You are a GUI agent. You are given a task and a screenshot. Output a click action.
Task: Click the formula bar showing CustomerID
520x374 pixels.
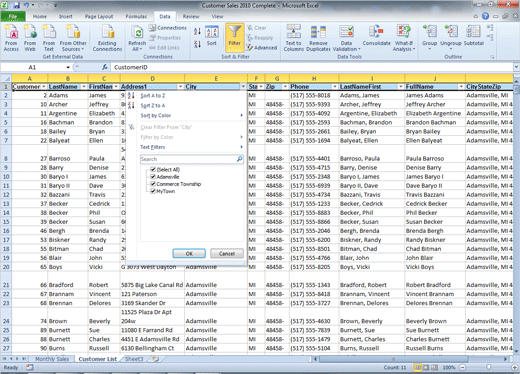click(312, 67)
